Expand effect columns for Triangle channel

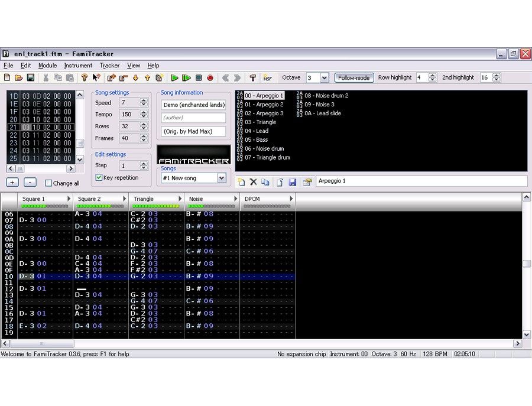coord(180,199)
